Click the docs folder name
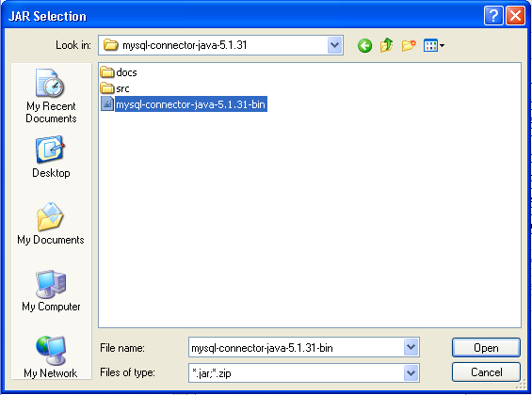The image size is (532, 395). pos(126,72)
